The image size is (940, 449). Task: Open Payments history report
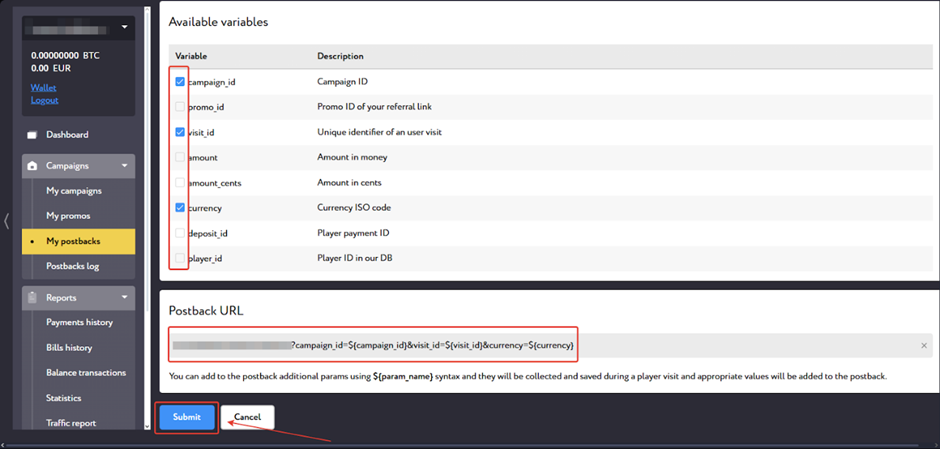(79, 323)
